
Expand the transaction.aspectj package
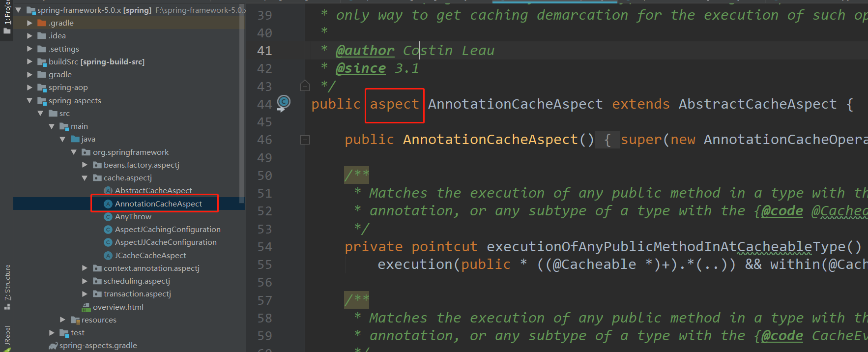point(85,294)
